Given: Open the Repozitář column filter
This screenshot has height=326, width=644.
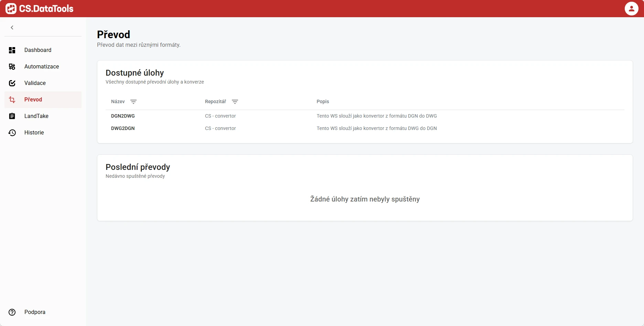Looking at the screenshot, I should coord(235,102).
